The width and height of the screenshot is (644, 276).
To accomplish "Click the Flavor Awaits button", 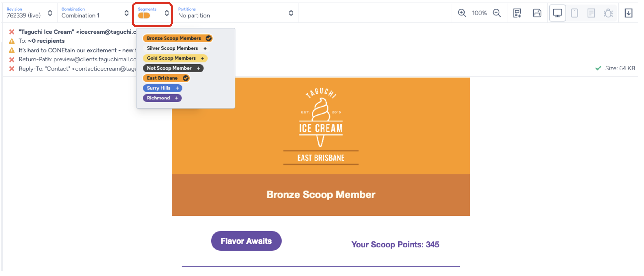I will tap(246, 241).
